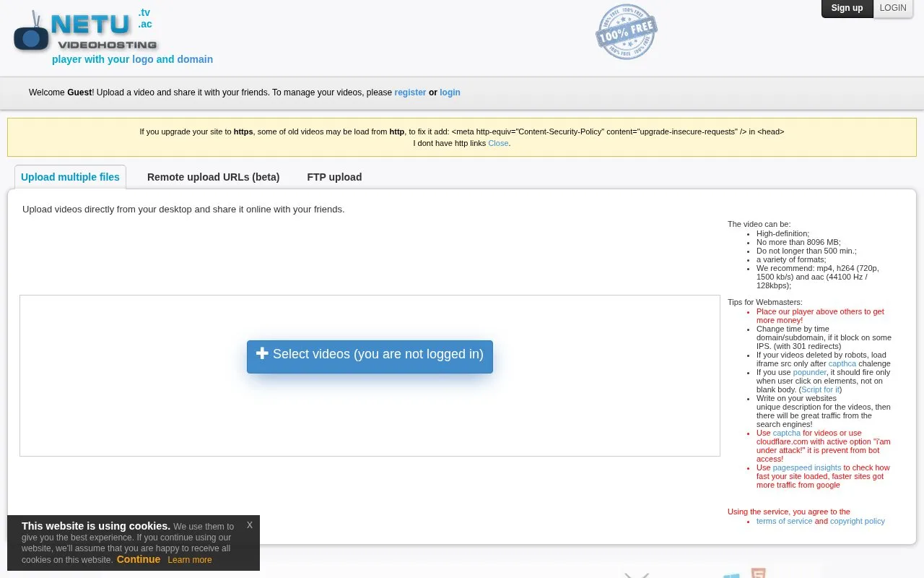924x578 pixels.
Task: Follow the popunder link
Action: tap(810, 372)
